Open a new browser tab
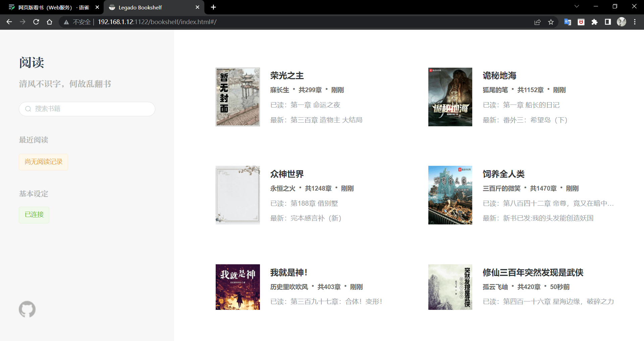 pos(213,7)
